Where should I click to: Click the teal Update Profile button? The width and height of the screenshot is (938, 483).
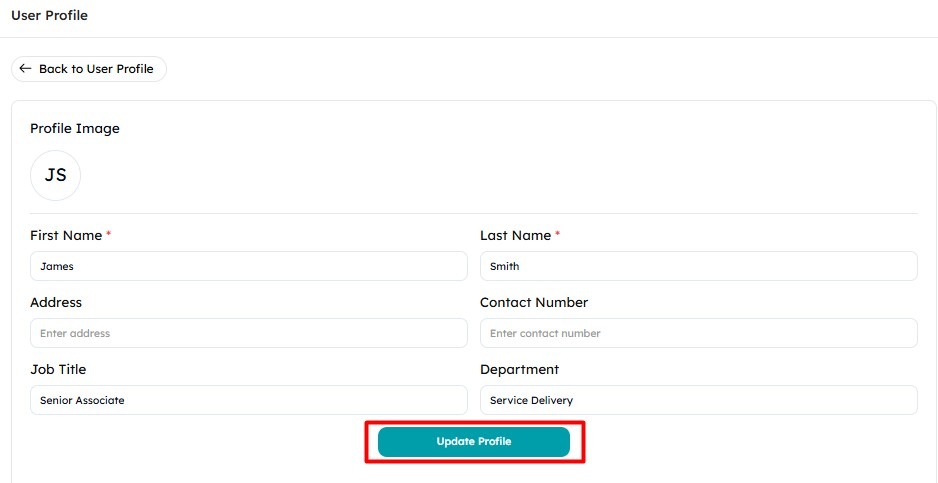[x=474, y=442]
